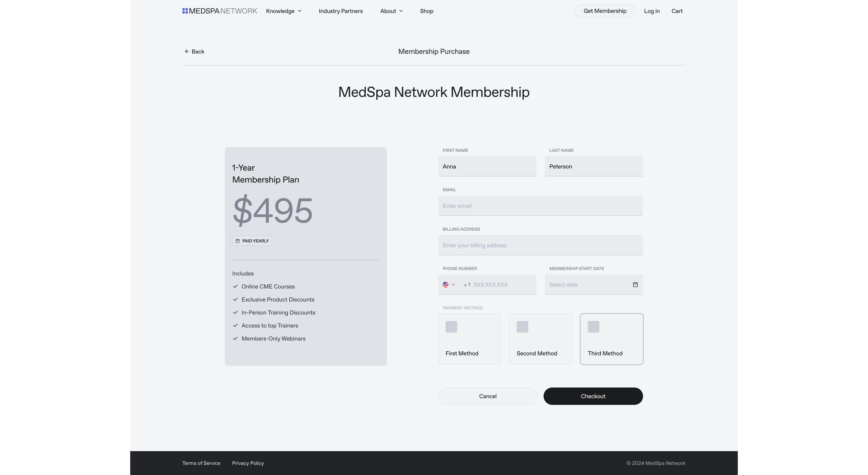Click the US flag icon in phone field
This screenshot has height=475, width=868.
click(x=446, y=284)
